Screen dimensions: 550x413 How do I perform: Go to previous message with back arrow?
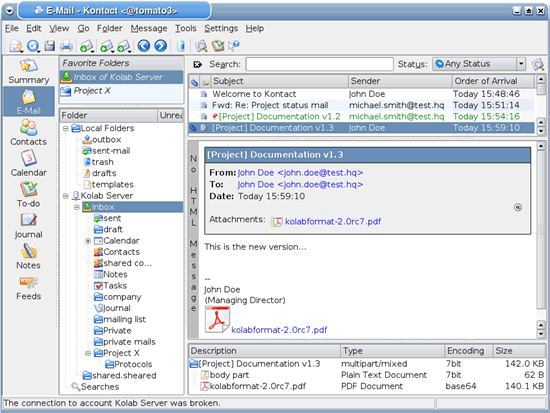click(x=144, y=46)
